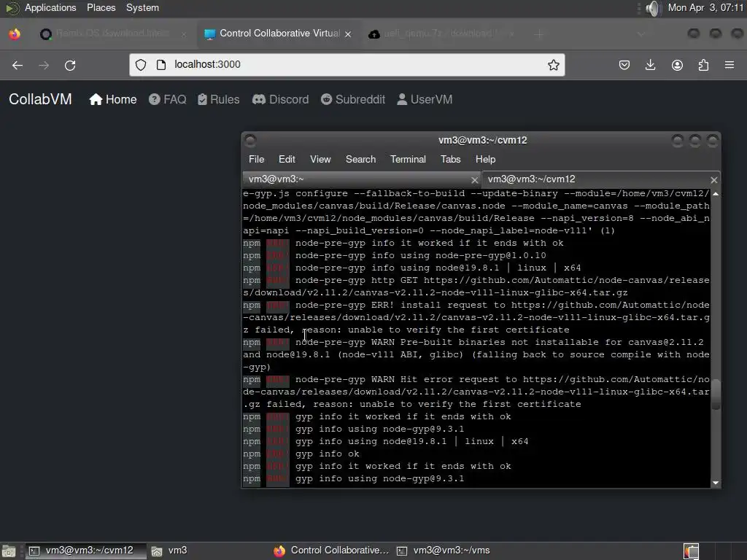The image size is (747, 560).
Task: Click the clock showing Mon Apr 3, 07:11
Action: click(x=705, y=7)
